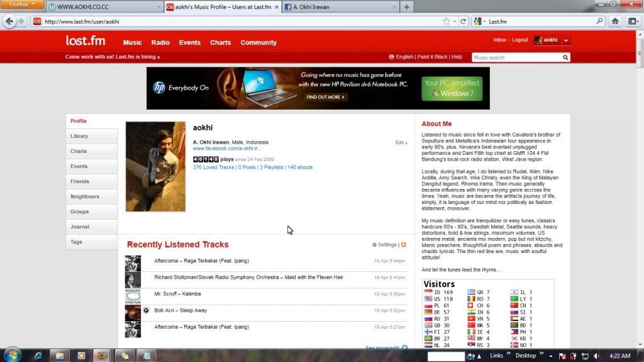The width and height of the screenshot is (644, 362).
Task: Open the Community menu in the Last.fm header
Action: 258,42
